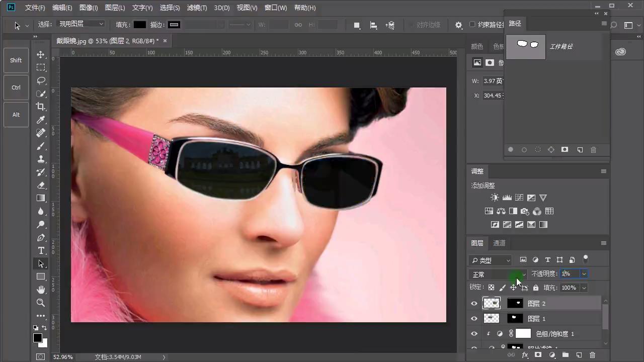The height and width of the screenshot is (362, 644).
Task: Open the foreground color swatch
Action: coord(38,338)
